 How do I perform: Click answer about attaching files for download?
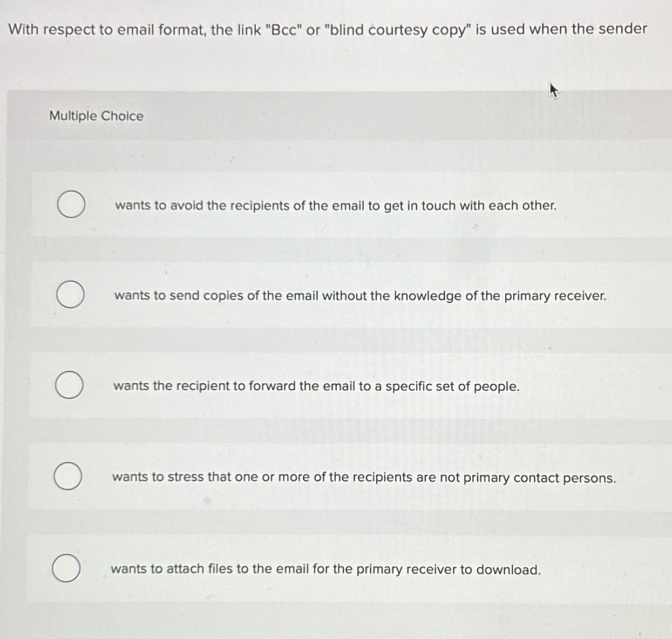point(326,569)
